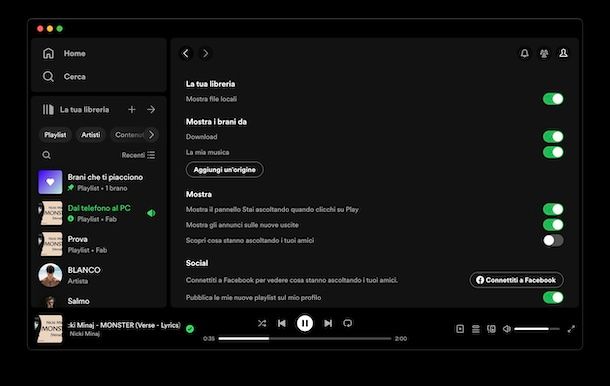Expand library with right arrow icon
The width and height of the screenshot is (610, 386).
151,110
